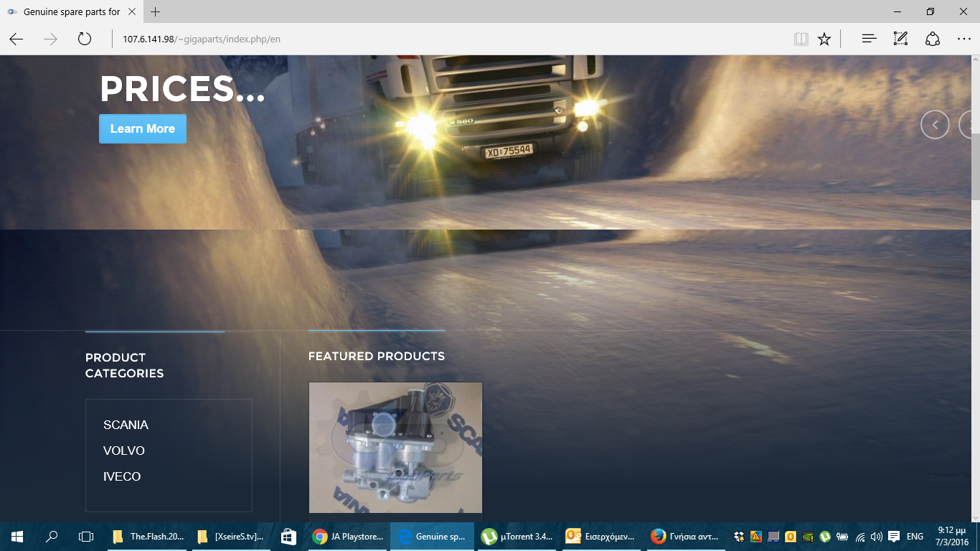Select the Genuine spare parts tab
The width and height of the screenshot is (980, 551).
[71, 11]
